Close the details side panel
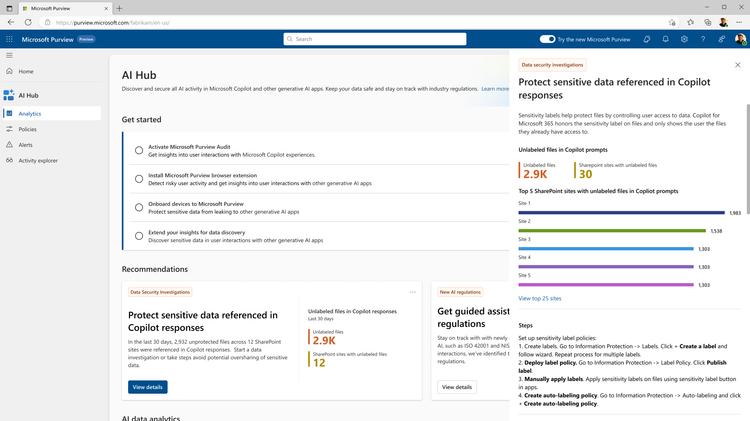Image resolution: width=750 pixels, height=421 pixels. tap(738, 65)
